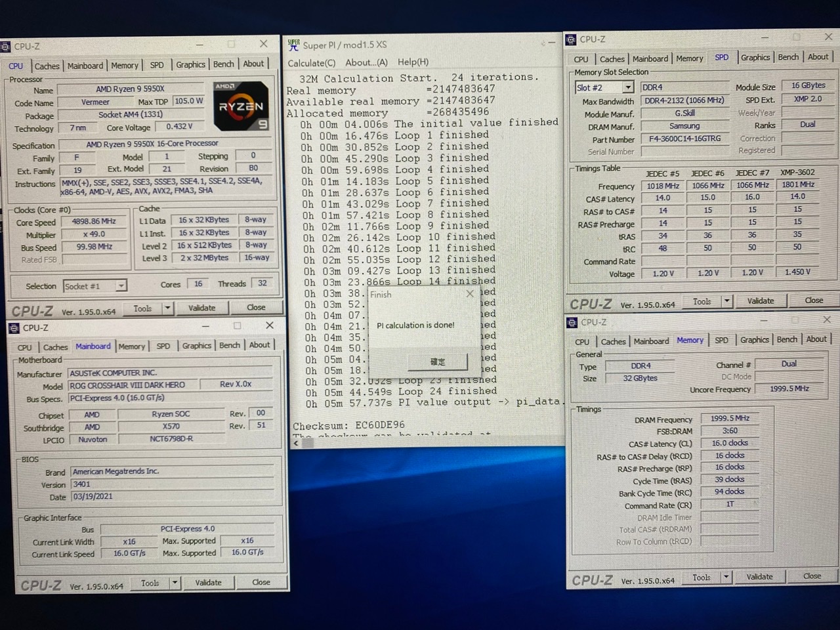Select Bench tab in Mainboard window
840x630 pixels.
tap(230, 345)
